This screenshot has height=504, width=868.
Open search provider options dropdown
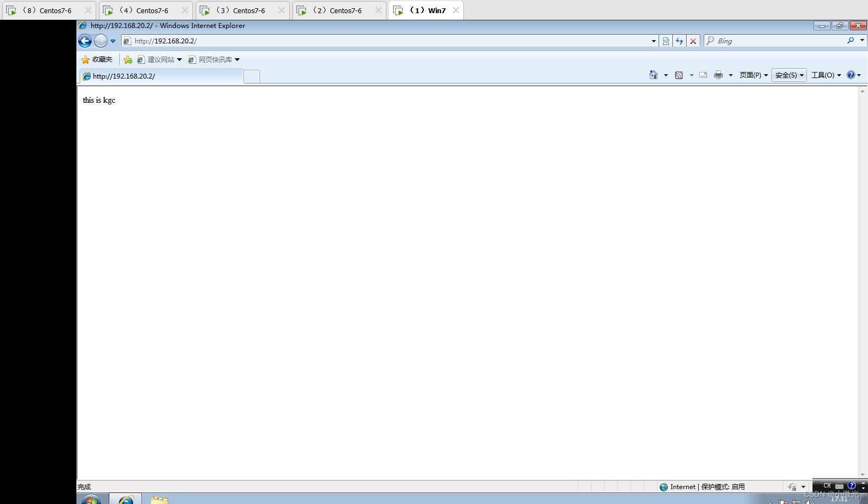[x=862, y=41]
